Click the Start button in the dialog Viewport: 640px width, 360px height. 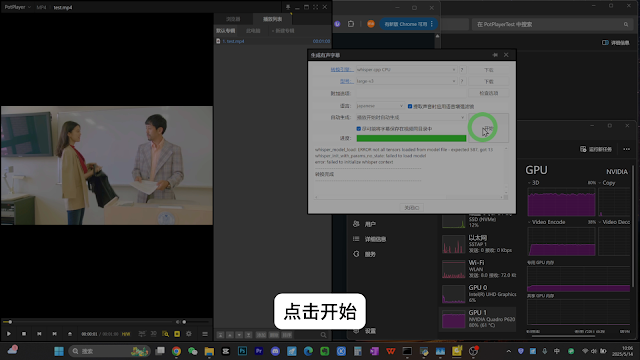488,128
